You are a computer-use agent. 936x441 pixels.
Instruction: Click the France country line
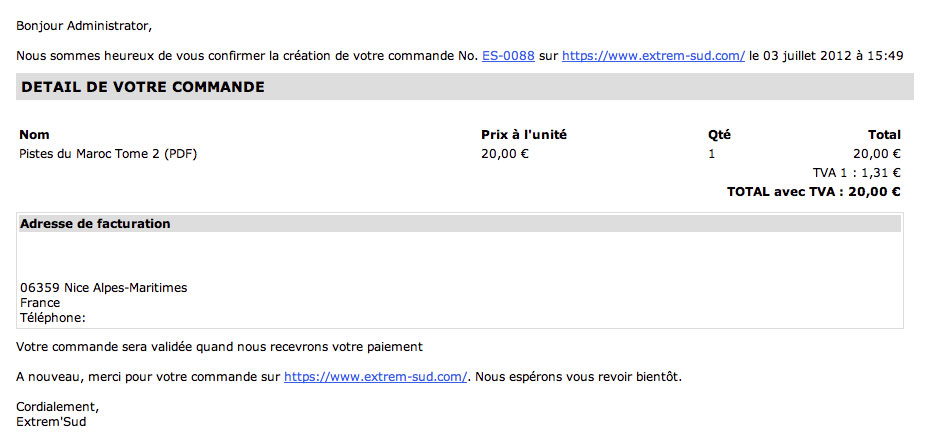click(40, 303)
